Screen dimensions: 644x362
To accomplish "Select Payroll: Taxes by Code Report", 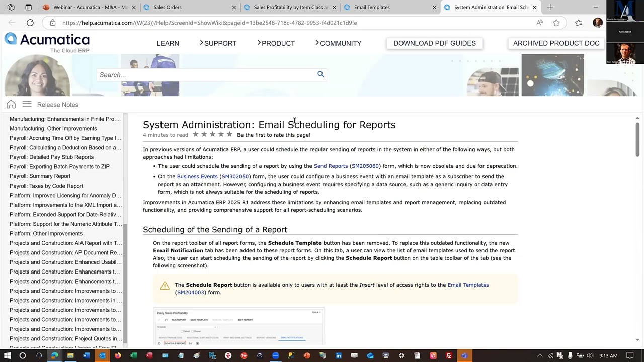I will coord(46,186).
